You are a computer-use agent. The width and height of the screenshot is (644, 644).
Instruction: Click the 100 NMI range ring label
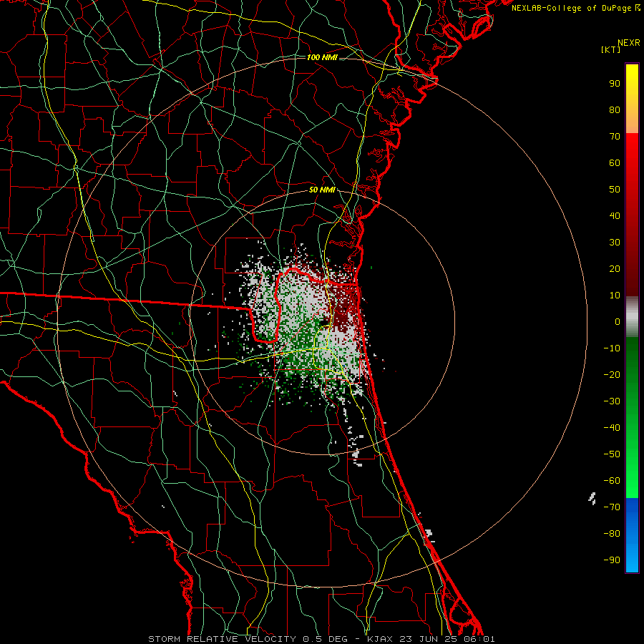click(322, 57)
